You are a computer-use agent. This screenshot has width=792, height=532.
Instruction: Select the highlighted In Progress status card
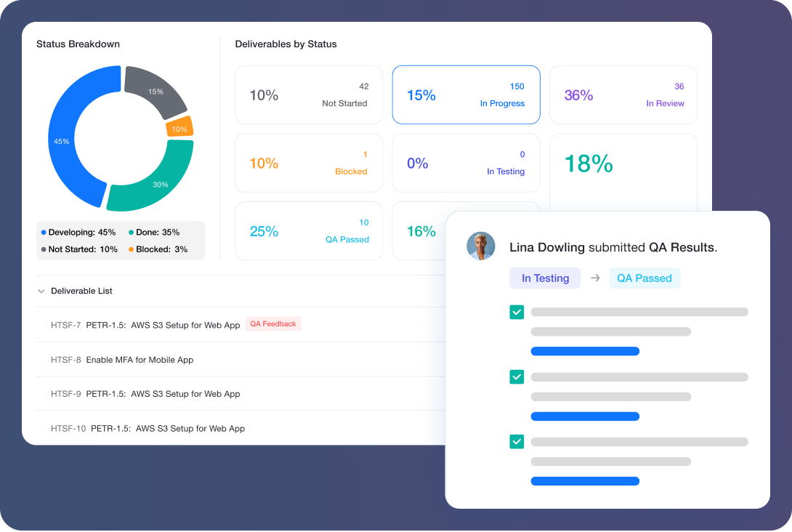pyautogui.click(x=466, y=94)
